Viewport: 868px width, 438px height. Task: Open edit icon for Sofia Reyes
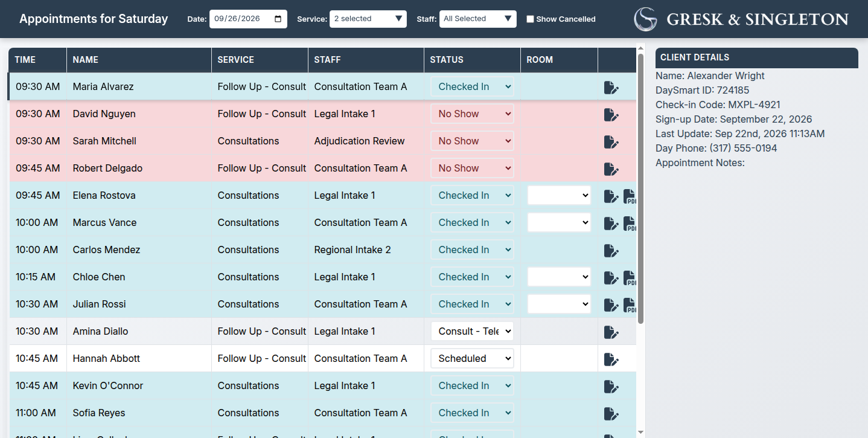[611, 413]
